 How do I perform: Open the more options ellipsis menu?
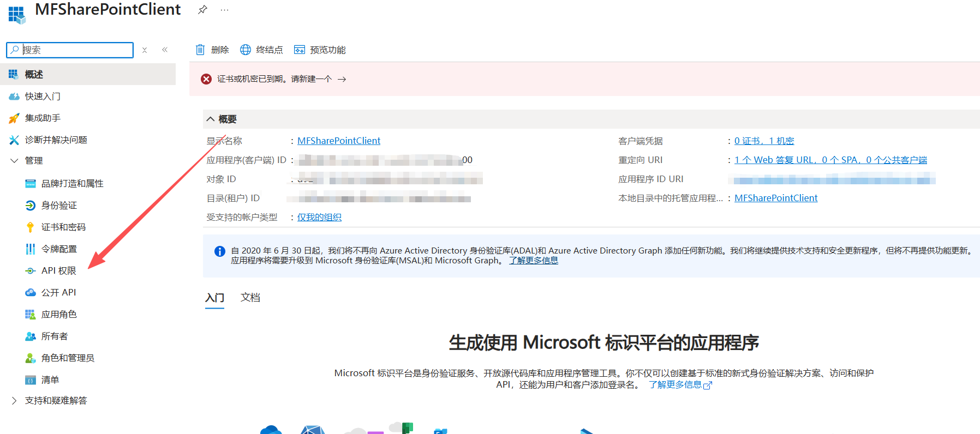(x=224, y=10)
